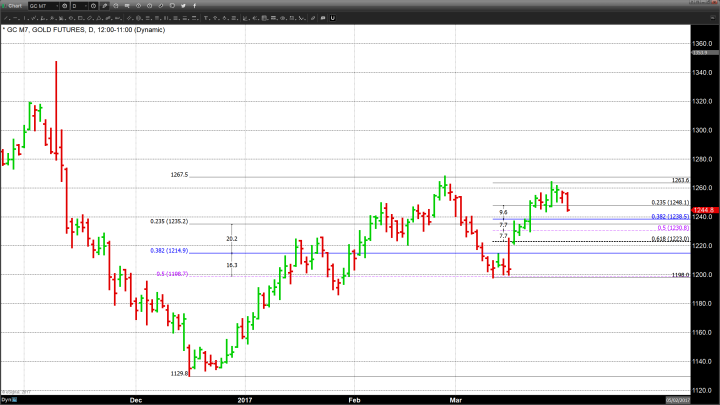Click the 1267.5 high price line label
The height and width of the screenshot is (405, 720).
pyautogui.click(x=179, y=174)
